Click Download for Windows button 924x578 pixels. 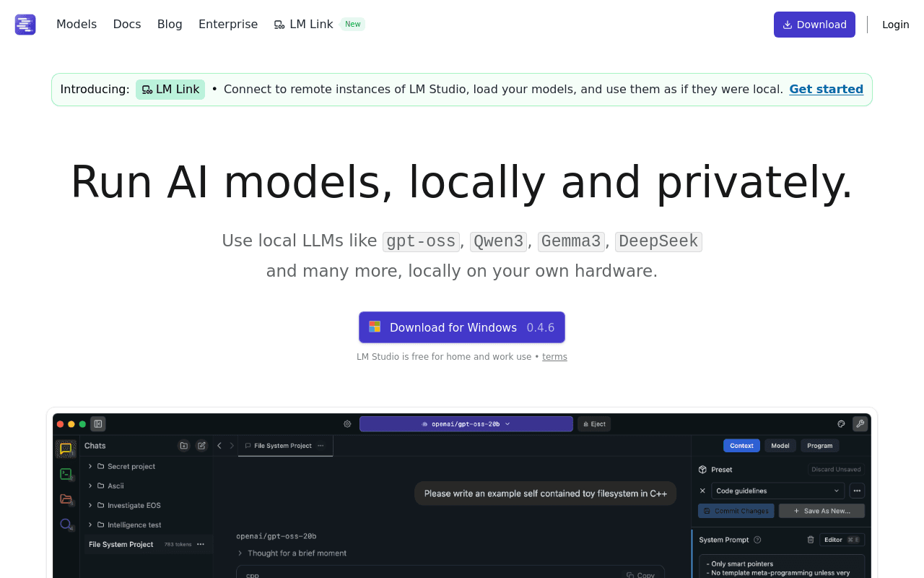tap(462, 327)
